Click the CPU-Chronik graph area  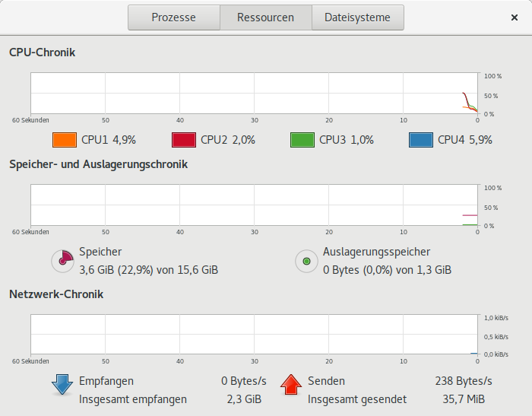[x=254, y=94]
